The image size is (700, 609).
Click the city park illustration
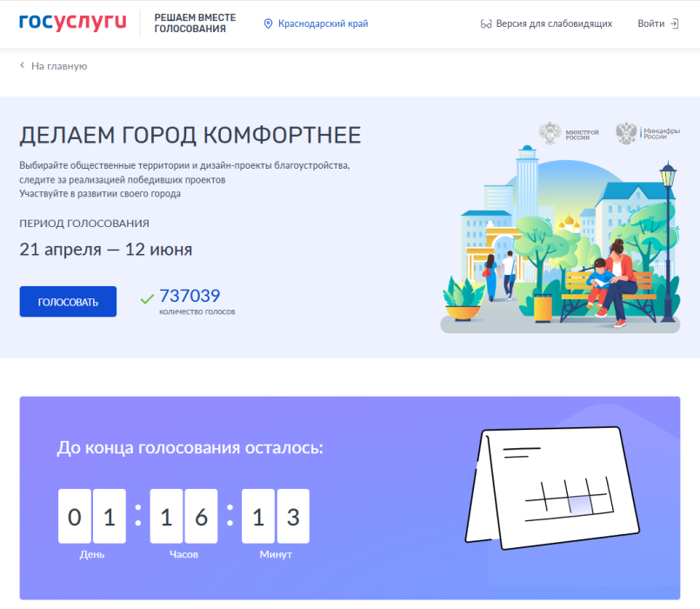(560, 239)
